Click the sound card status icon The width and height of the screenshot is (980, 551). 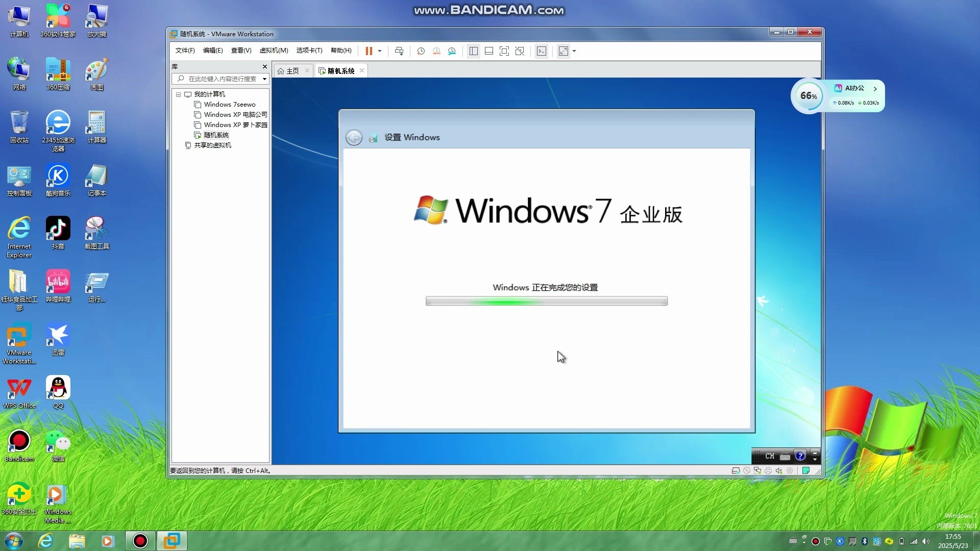(x=779, y=471)
